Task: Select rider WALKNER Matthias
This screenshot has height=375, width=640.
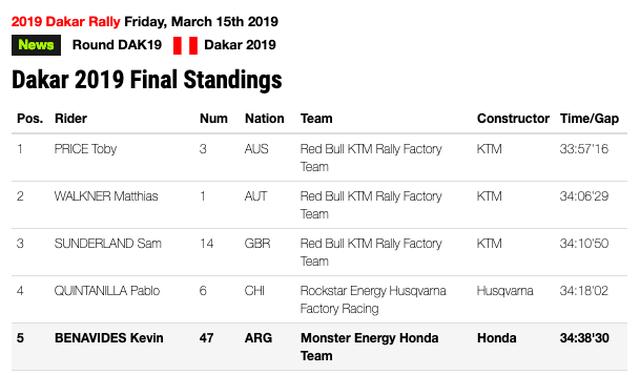Action: 106,196
